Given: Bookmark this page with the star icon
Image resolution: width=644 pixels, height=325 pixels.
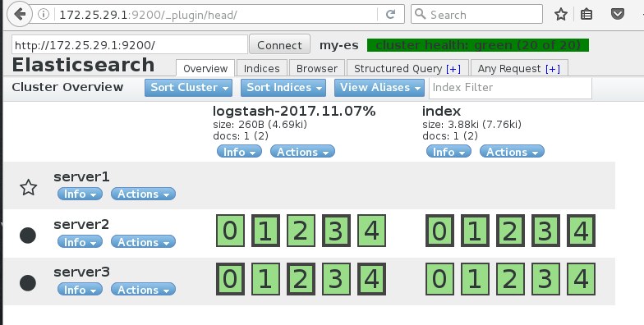Looking at the screenshot, I should [x=560, y=15].
